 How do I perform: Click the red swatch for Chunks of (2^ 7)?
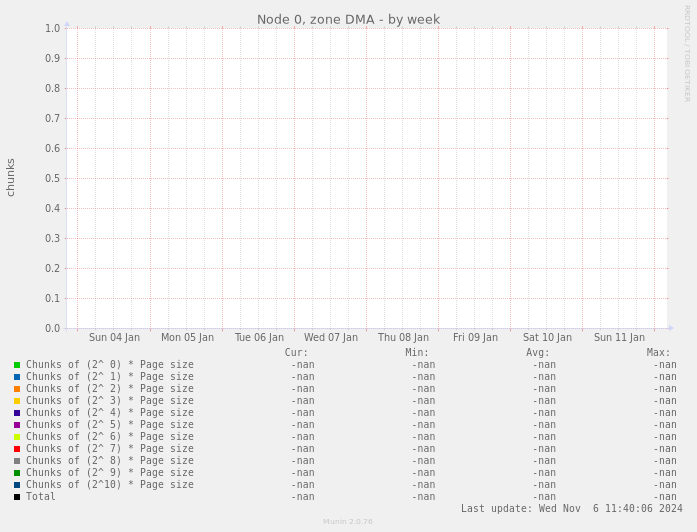(17, 449)
